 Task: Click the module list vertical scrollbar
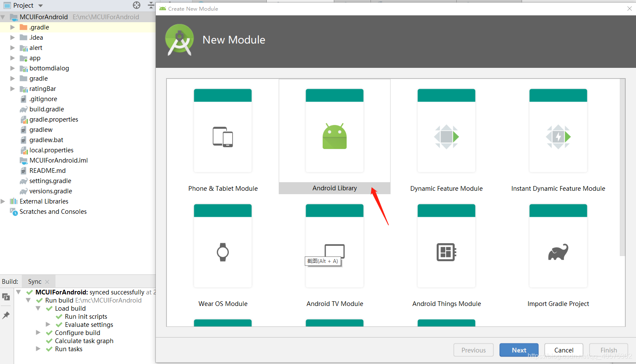(622, 168)
